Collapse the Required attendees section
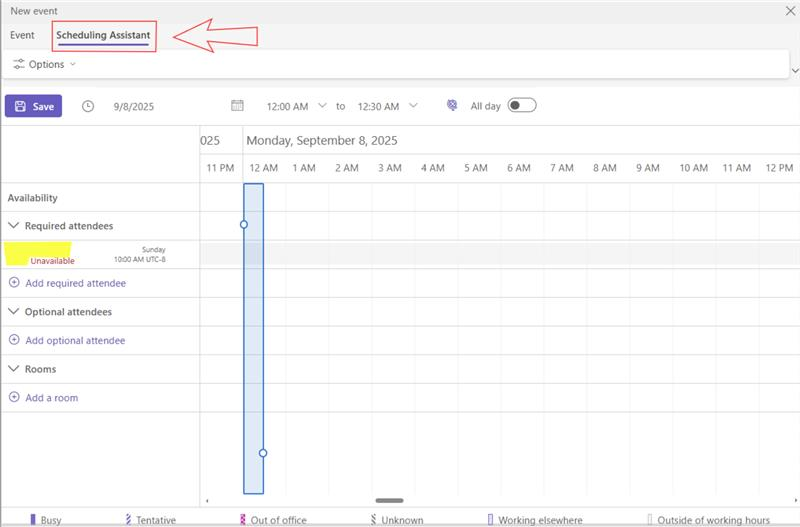800x527 pixels. [x=14, y=225]
